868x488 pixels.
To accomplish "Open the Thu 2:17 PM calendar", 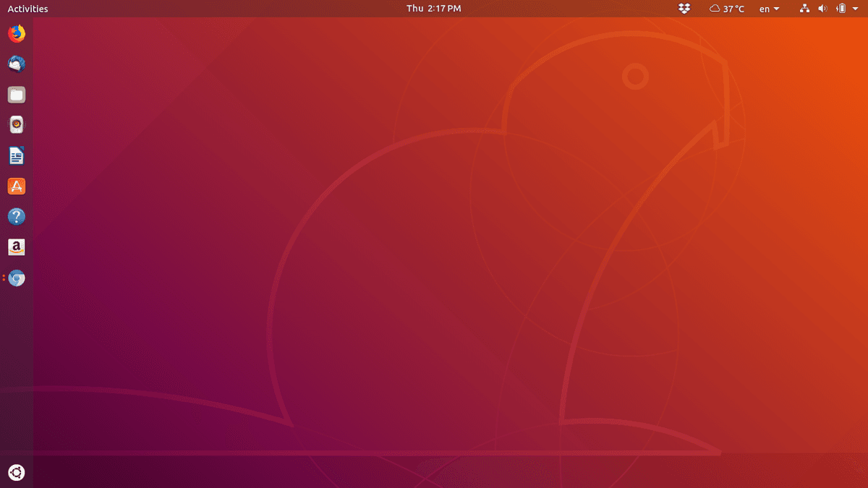I will click(434, 9).
